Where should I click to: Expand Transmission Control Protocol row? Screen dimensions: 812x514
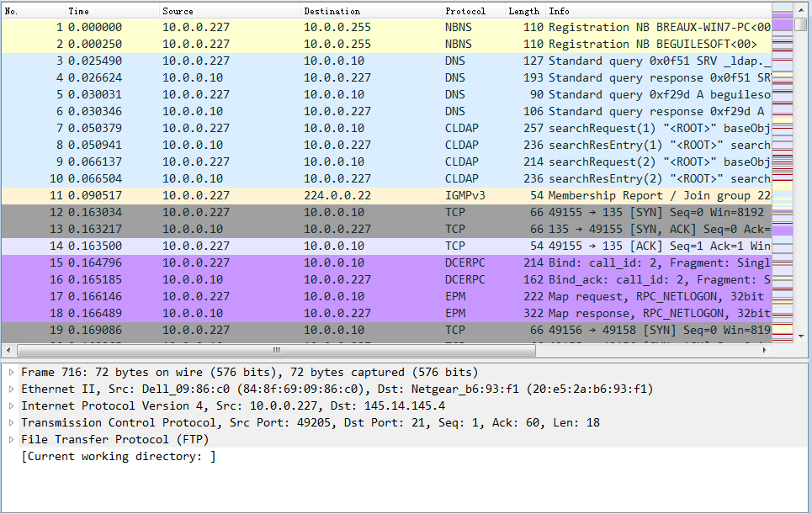[x=12, y=423]
